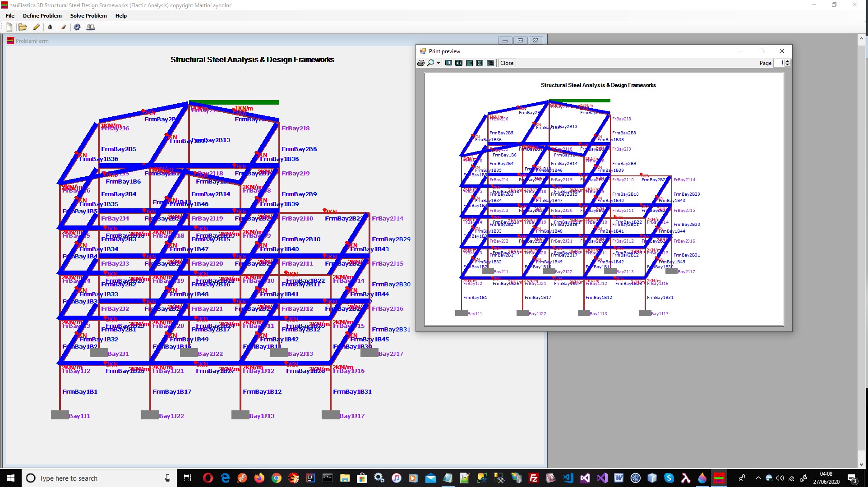The image size is (868, 487).
Task: Maximize the Print preview window
Action: pos(761,51)
